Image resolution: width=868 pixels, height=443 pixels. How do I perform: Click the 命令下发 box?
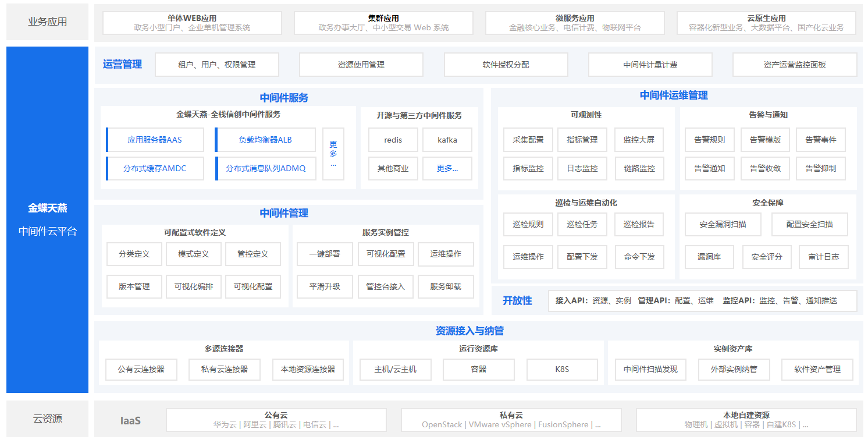(639, 257)
